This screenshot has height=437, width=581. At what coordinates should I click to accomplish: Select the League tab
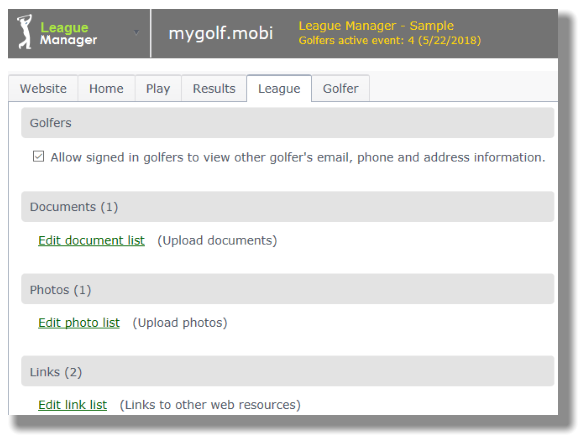[279, 89]
